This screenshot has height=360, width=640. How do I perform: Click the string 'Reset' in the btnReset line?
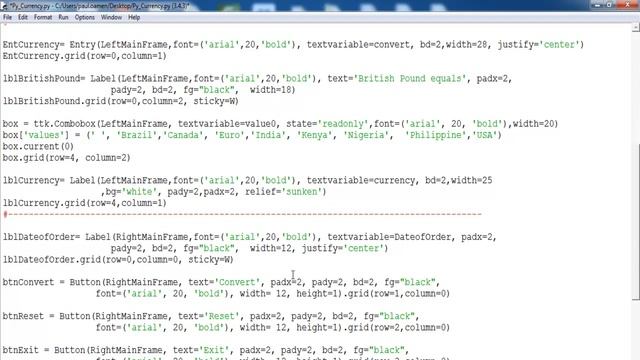point(224,316)
